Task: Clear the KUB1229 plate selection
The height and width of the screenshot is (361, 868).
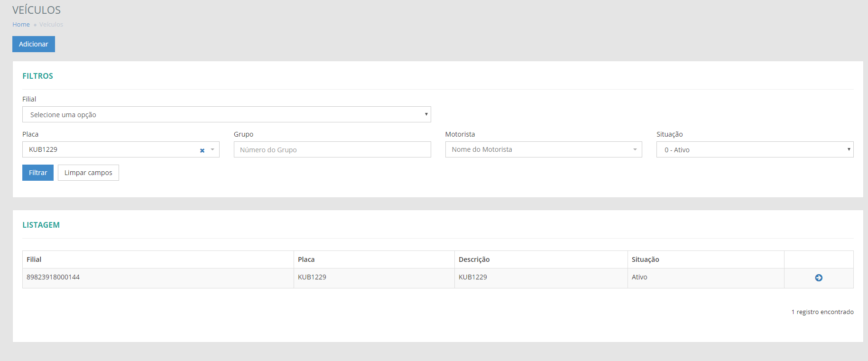Action: tap(202, 150)
